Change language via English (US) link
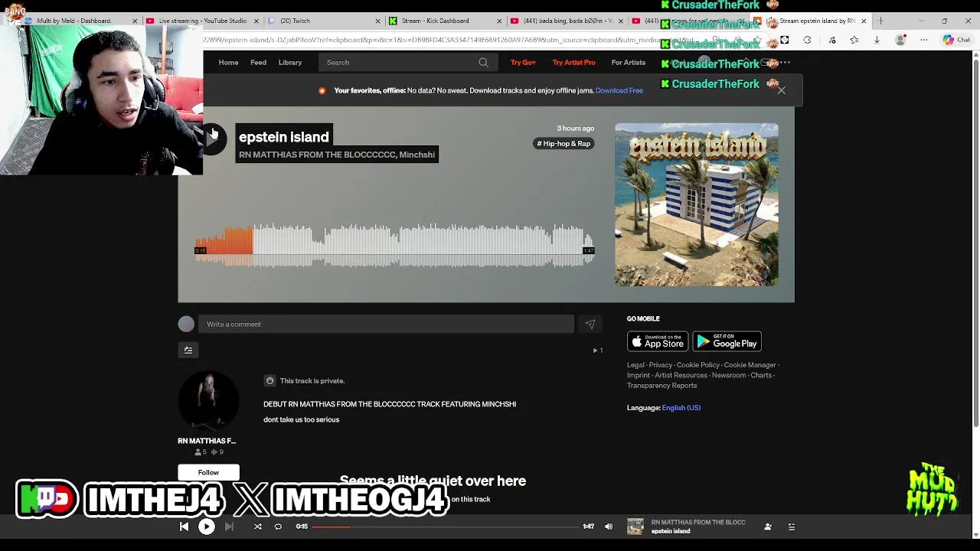This screenshot has width=980, height=551. (x=681, y=408)
